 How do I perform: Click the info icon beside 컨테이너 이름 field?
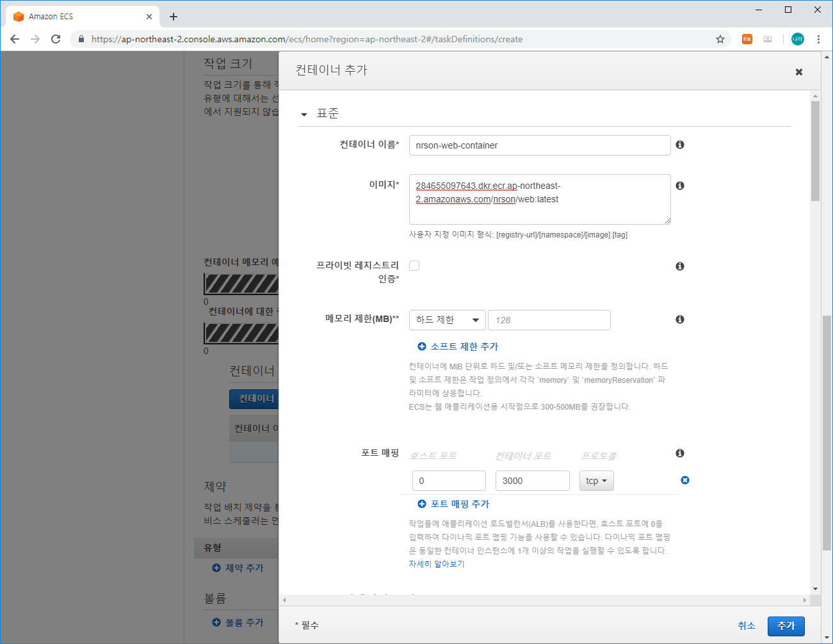[x=680, y=145]
